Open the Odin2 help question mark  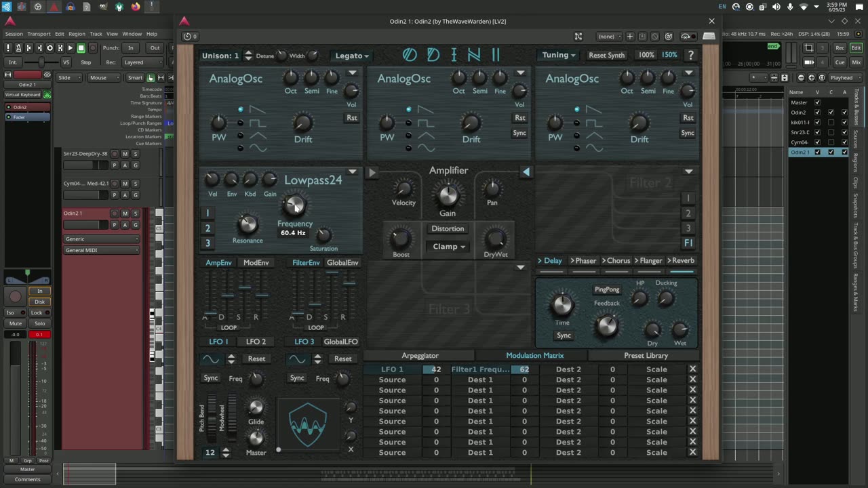point(690,55)
